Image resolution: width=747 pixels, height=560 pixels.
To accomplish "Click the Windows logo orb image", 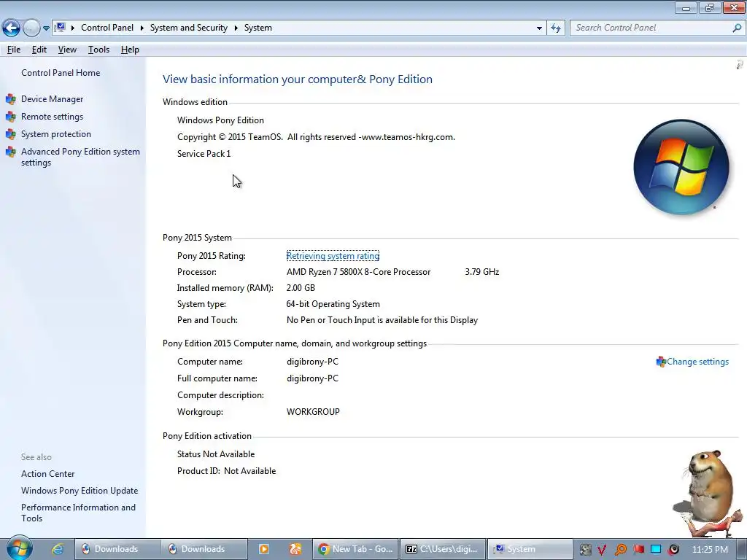I will point(681,167).
